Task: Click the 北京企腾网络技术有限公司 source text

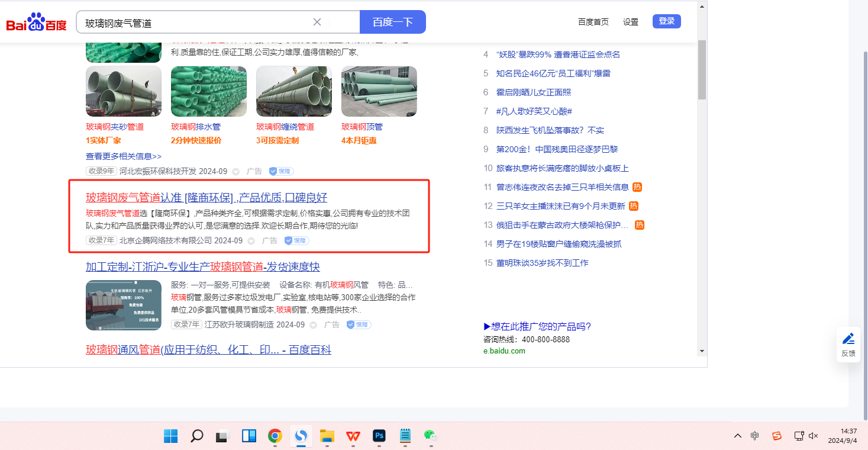Action: coord(166,240)
